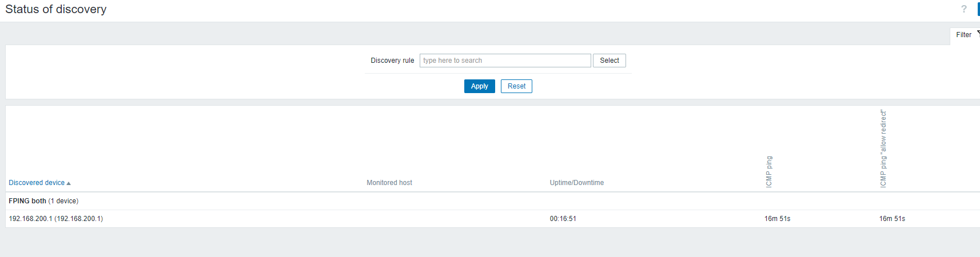
Task: Click the ascending sort arrow after Discovered device
Action: click(69, 183)
